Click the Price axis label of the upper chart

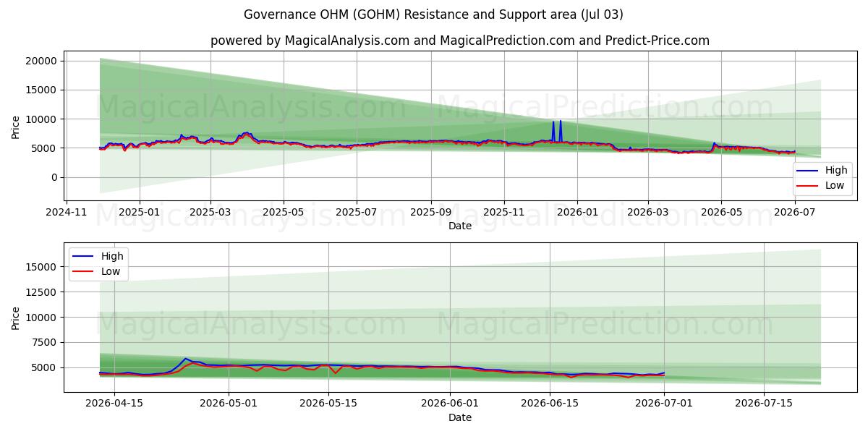[x=16, y=127]
